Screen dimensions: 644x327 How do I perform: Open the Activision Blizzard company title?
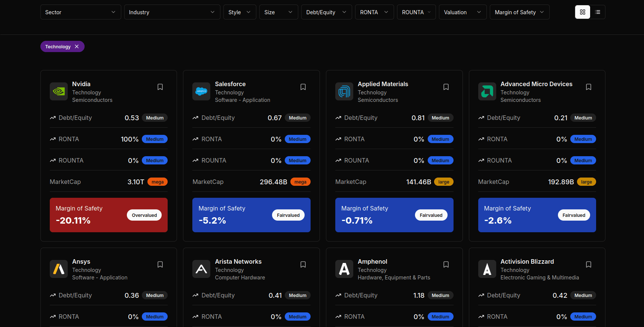[527, 261]
